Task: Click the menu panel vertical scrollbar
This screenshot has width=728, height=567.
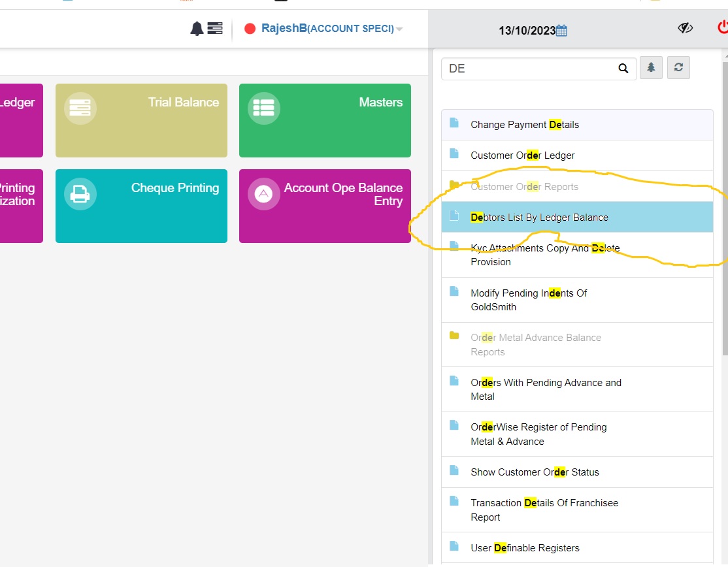Action: (725, 209)
